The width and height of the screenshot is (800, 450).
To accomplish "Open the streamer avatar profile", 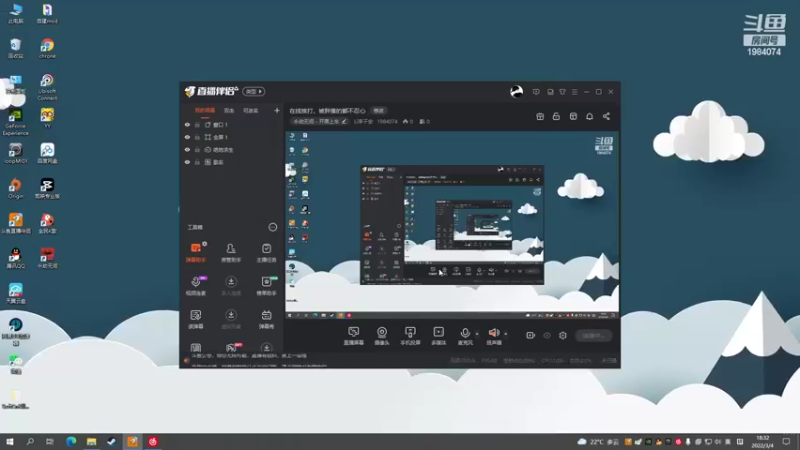I will (x=516, y=91).
